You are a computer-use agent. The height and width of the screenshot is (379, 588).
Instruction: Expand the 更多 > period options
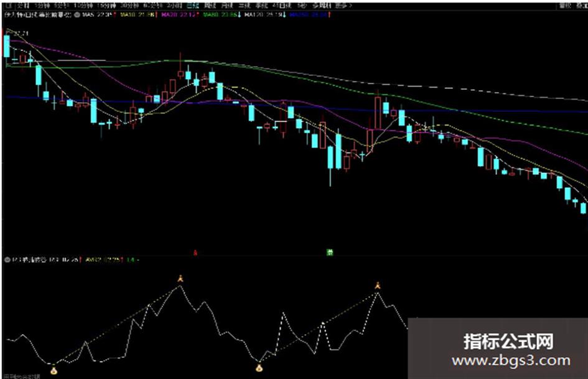click(x=344, y=6)
